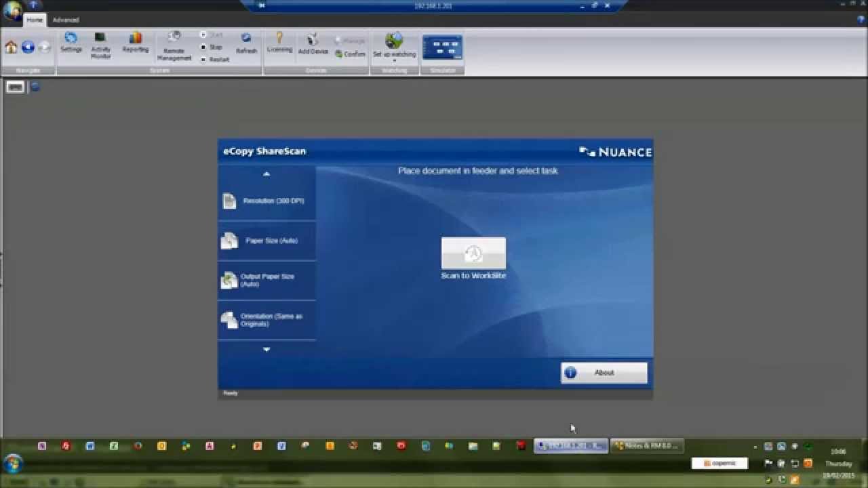Click the blue Back navigation arrow

[x=28, y=47]
